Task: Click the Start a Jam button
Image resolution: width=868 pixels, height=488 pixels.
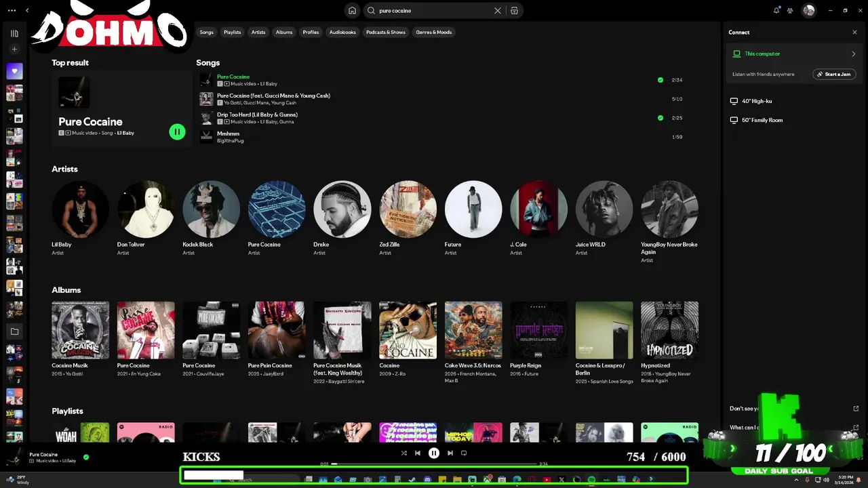Action: 834,74
